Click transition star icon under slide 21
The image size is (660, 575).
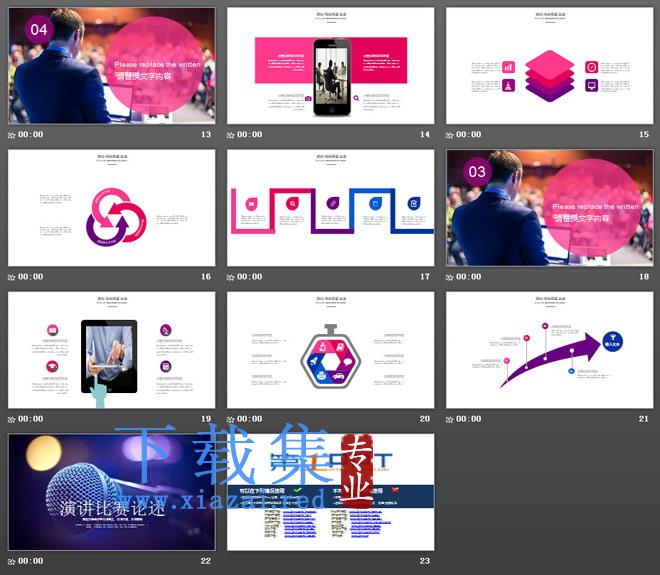tap(450, 420)
